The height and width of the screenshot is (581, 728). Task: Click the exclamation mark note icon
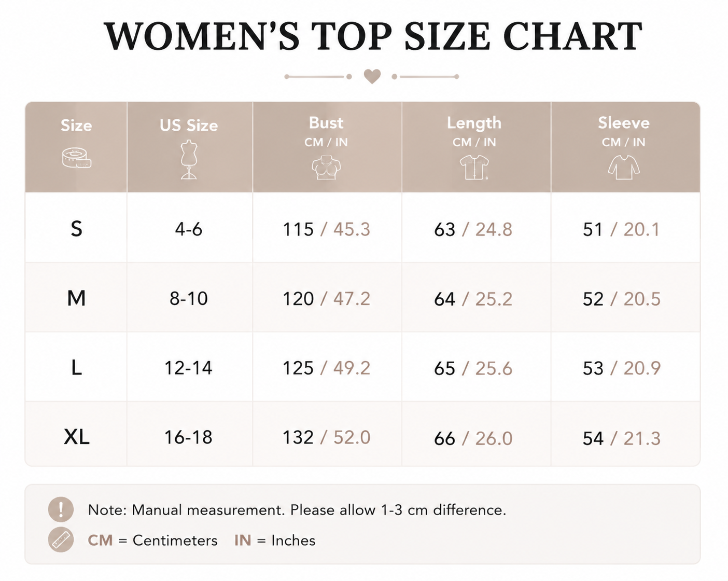click(61, 509)
